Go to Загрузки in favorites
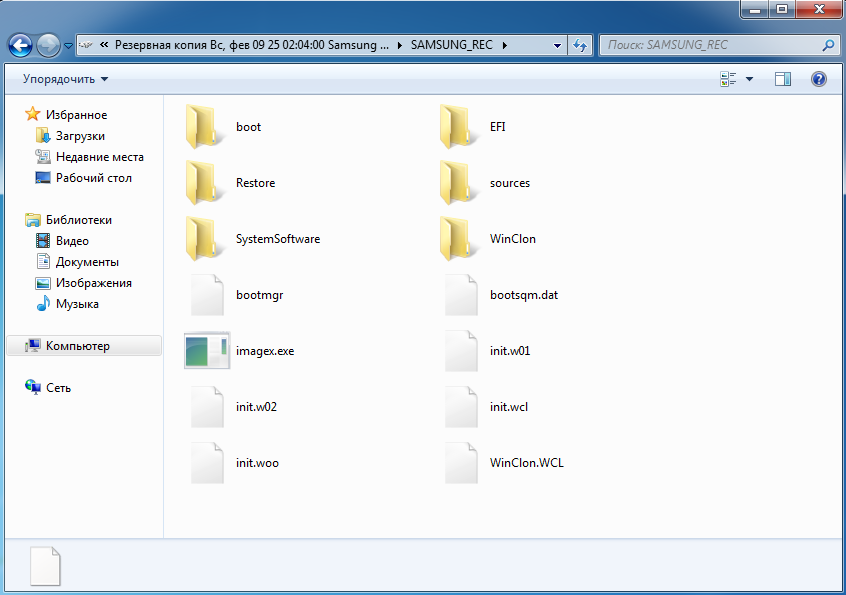The width and height of the screenshot is (846, 595). pos(80,136)
